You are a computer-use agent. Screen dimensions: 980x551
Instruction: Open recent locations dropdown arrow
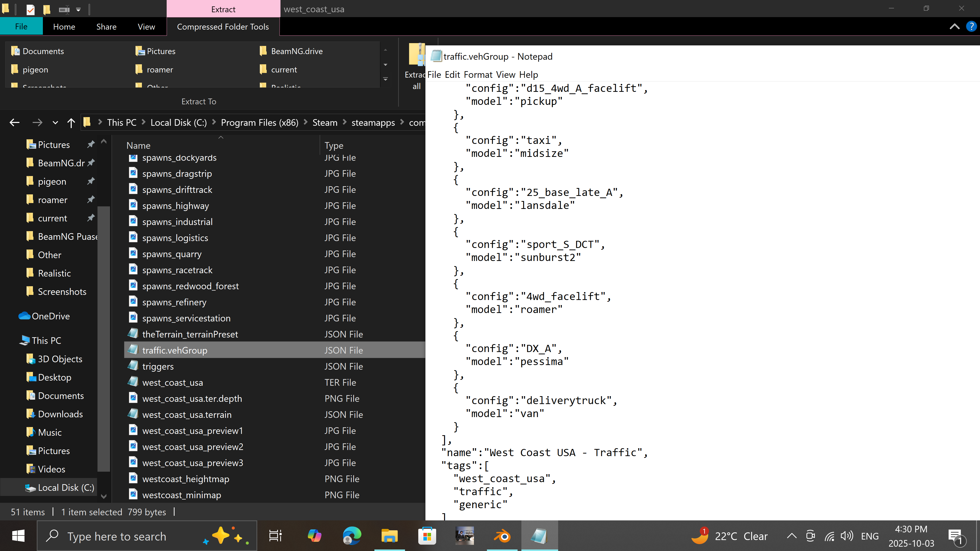55,122
